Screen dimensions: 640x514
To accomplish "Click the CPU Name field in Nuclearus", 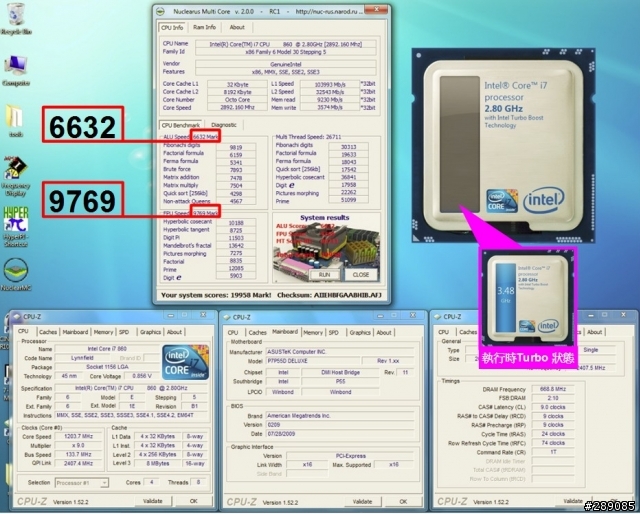I will click(286, 44).
